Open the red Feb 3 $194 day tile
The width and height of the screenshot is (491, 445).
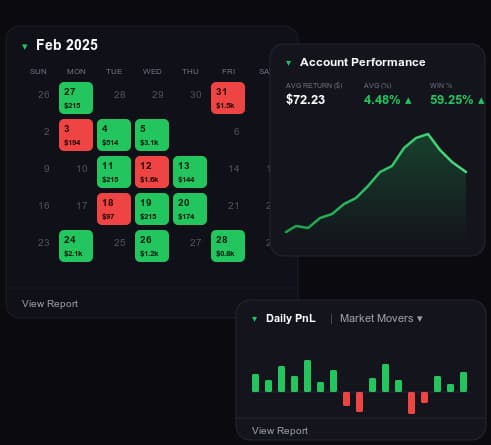pos(76,135)
